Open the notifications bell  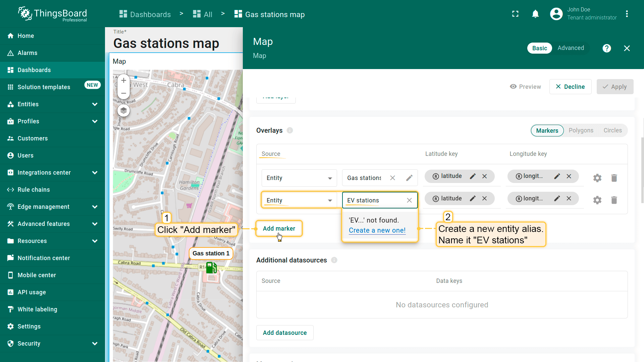pos(535,14)
